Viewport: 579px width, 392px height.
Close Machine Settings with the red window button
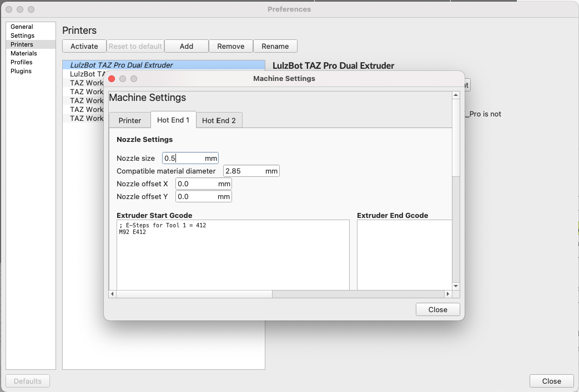112,79
